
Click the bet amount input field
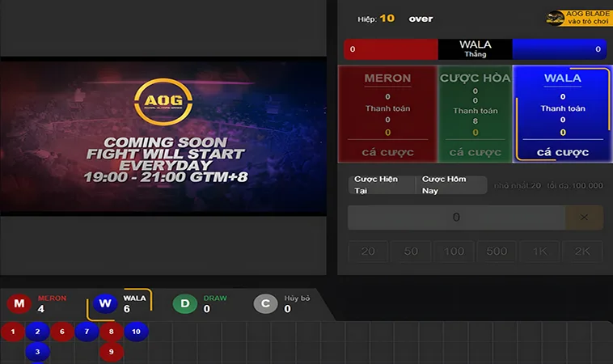pyautogui.click(x=456, y=218)
